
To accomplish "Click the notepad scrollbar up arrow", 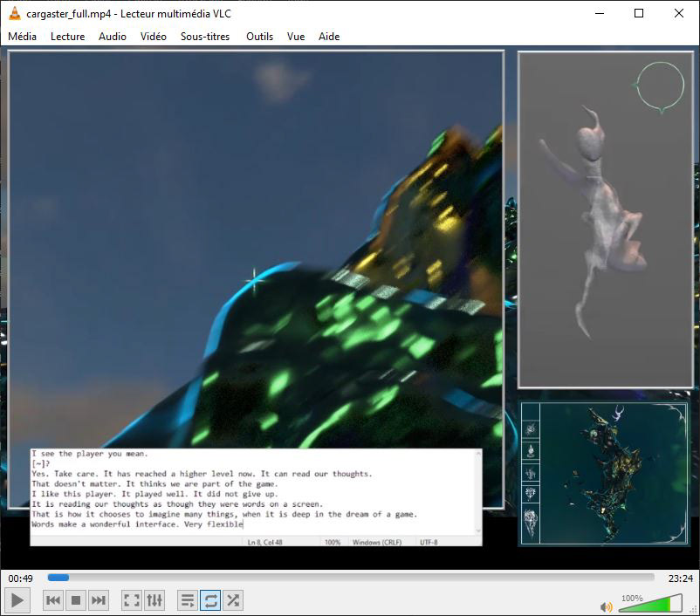I will pyautogui.click(x=478, y=453).
